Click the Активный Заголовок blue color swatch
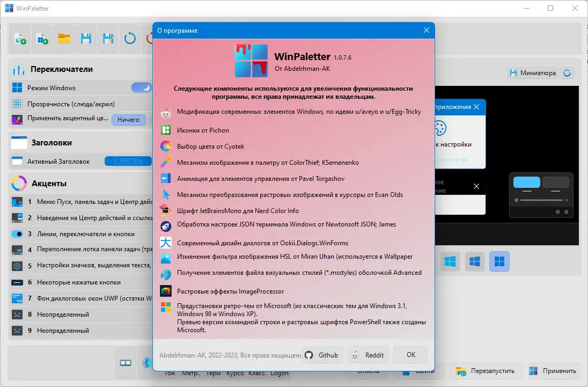The height and width of the screenshot is (387, 588). tap(128, 161)
